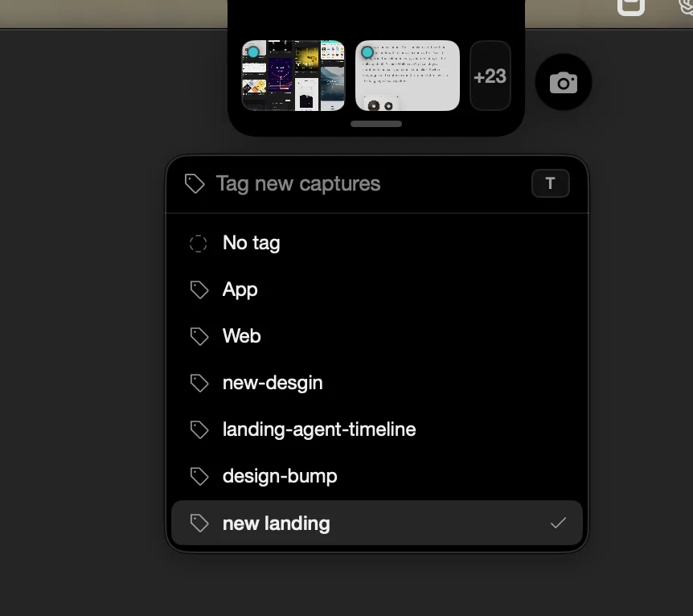Choose the App tag
This screenshot has height=616, width=693.
[377, 290]
